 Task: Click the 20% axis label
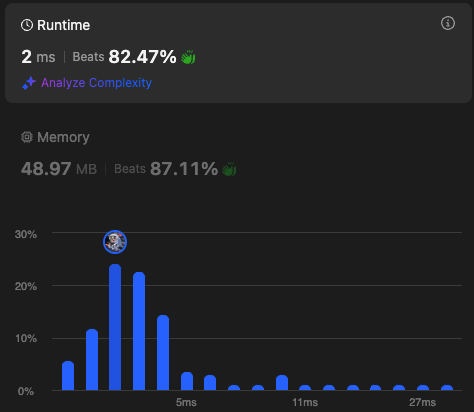[x=26, y=286]
